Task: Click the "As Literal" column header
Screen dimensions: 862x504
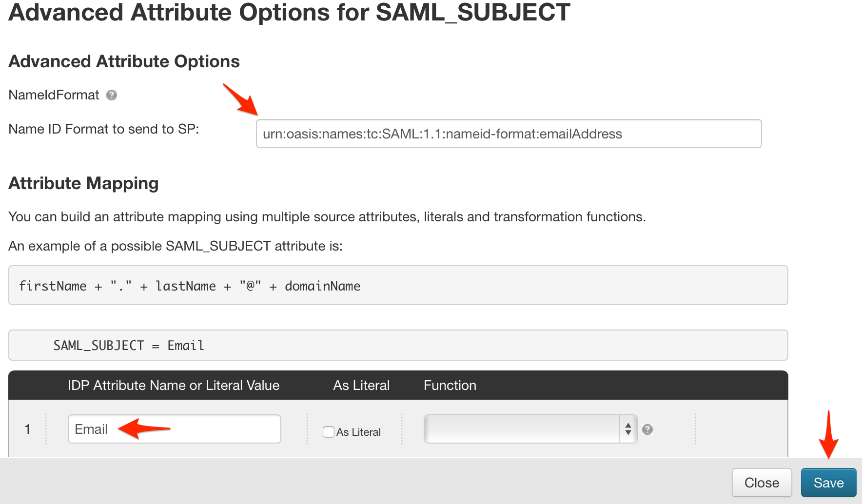Action: pos(361,385)
